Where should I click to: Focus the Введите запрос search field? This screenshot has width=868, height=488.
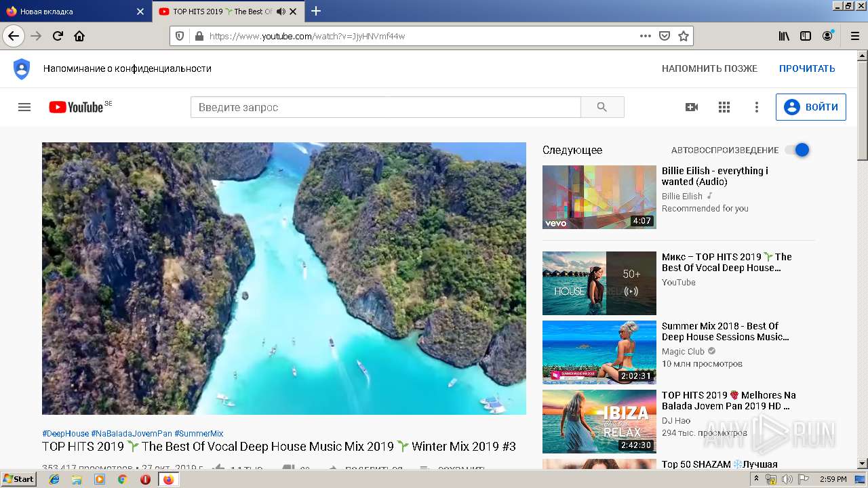386,107
